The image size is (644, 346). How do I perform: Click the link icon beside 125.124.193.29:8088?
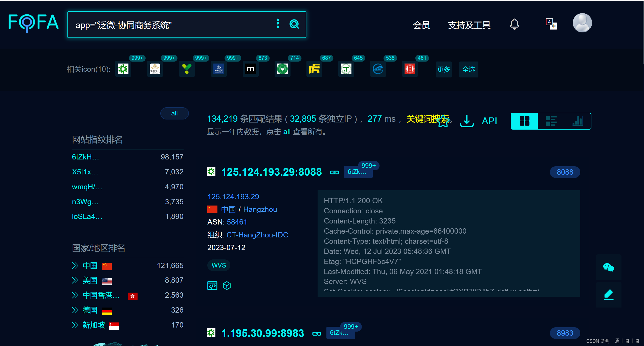click(x=334, y=172)
